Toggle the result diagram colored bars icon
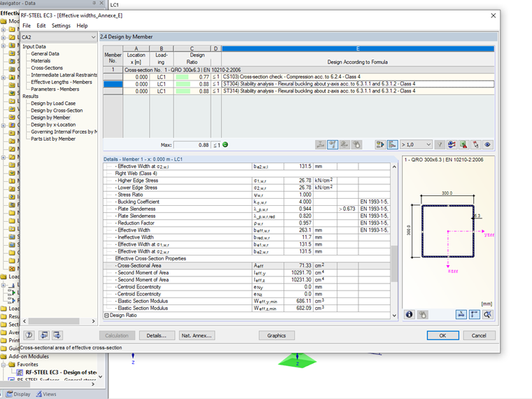Image resolution: width=532 pixels, height=399 pixels. [x=393, y=144]
